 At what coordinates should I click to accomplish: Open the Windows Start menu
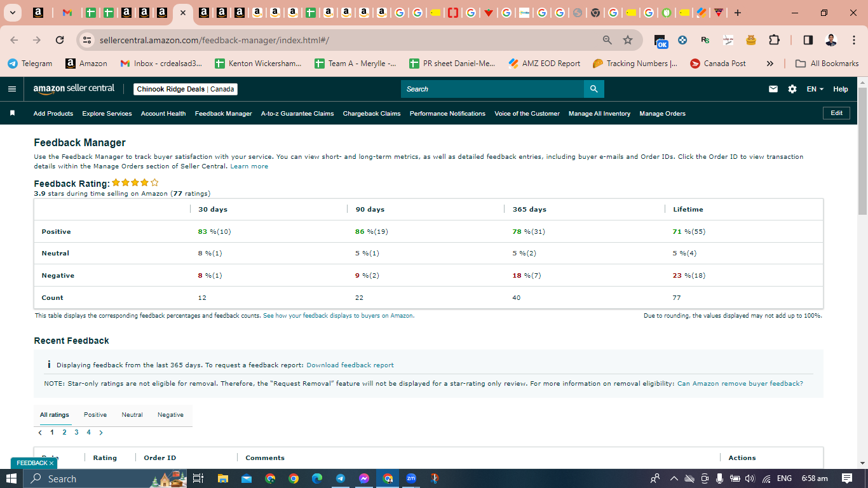(x=11, y=478)
